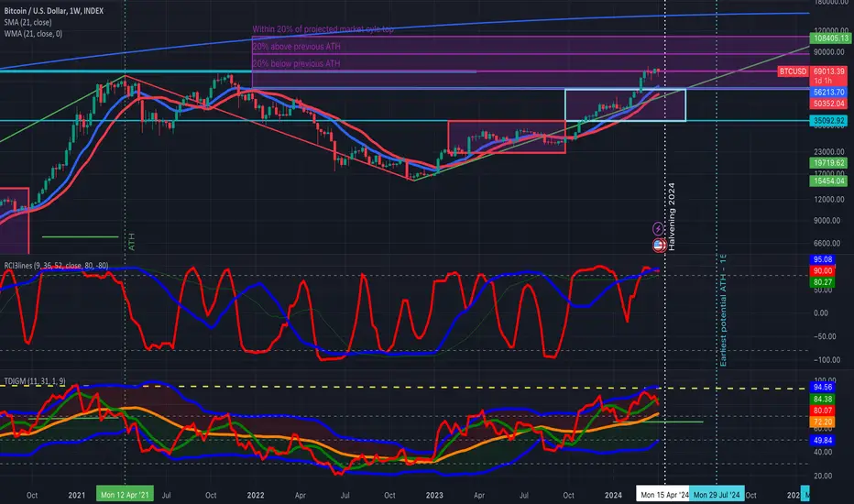Image resolution: width=854 pixels, height=504 pixels.
Task: Open the TDIGM (11, 31, 1, 9) legend
Action: (x=35, y=381)
